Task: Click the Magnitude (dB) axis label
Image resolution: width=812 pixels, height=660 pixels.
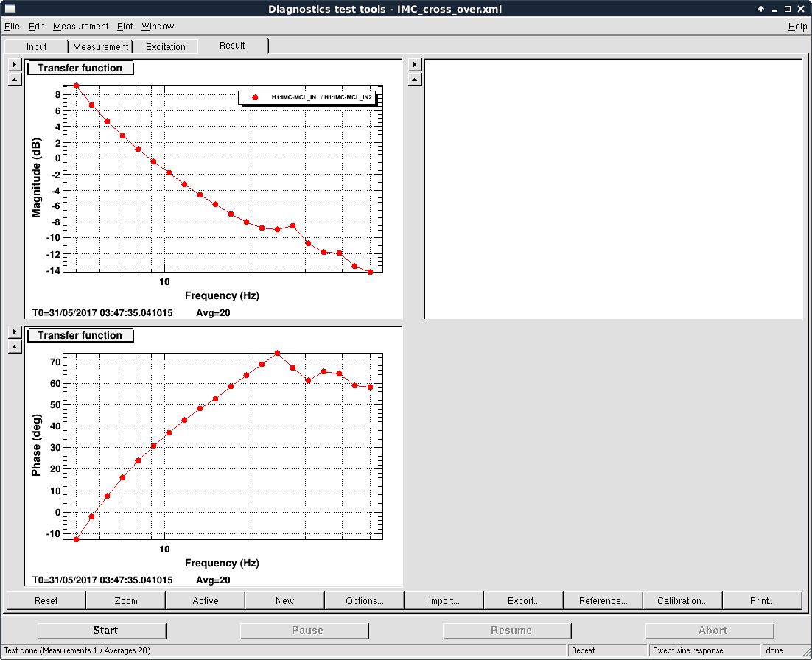Action: tap(35, 178)
